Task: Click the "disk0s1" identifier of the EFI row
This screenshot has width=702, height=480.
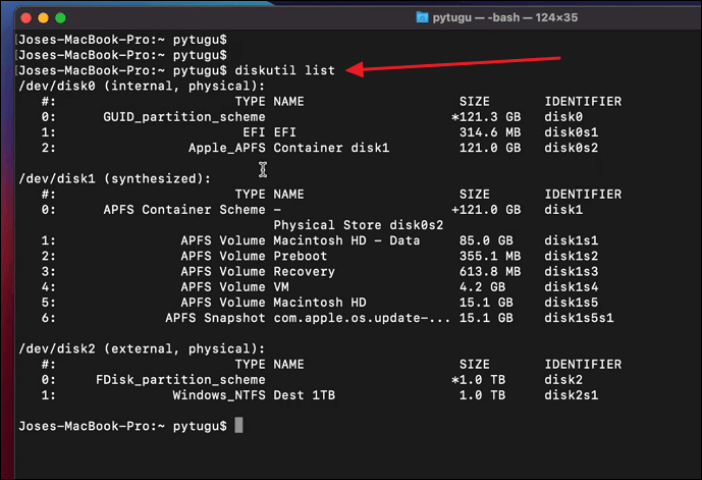Action: click(570, 132)
